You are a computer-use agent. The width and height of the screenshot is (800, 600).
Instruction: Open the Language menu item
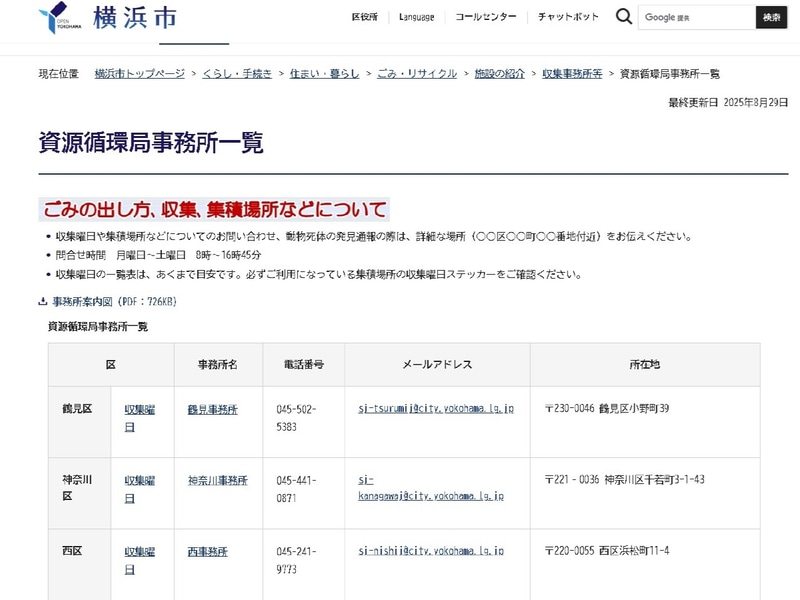pos(415,16)
